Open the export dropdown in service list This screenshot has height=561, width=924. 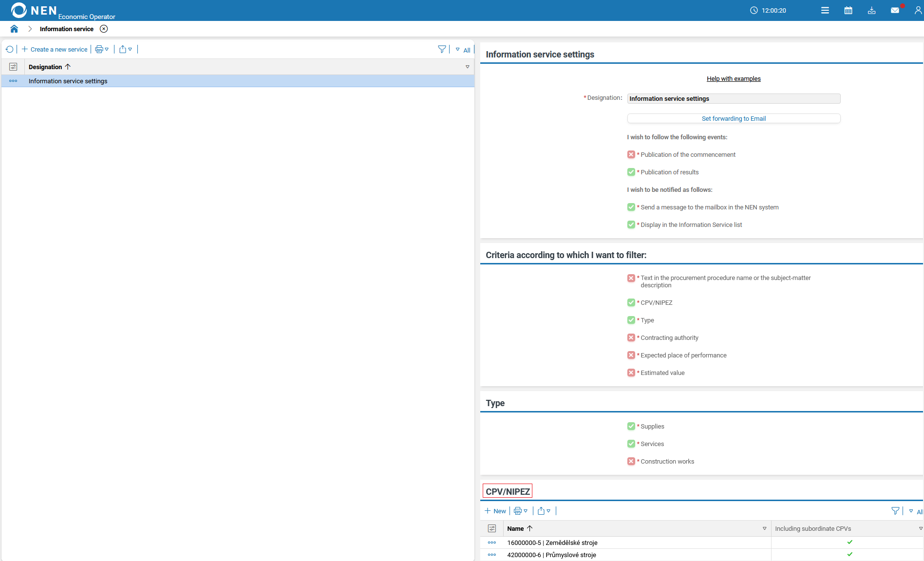coord(126,49)
